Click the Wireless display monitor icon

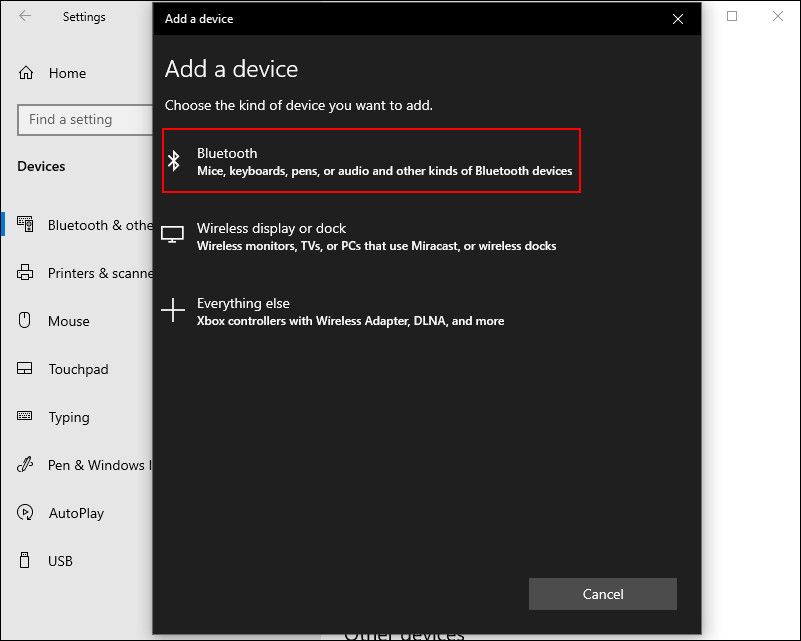point(173,235)
